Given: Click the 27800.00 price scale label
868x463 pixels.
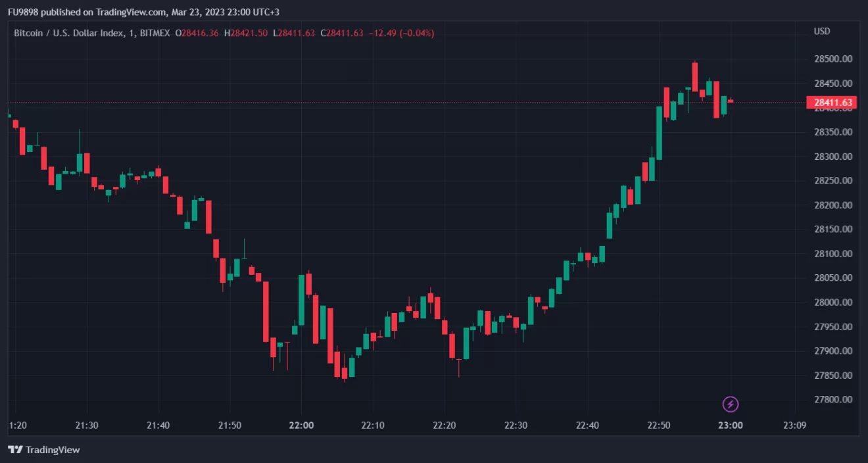Looking at the screenshot, I should click(833, 400).
